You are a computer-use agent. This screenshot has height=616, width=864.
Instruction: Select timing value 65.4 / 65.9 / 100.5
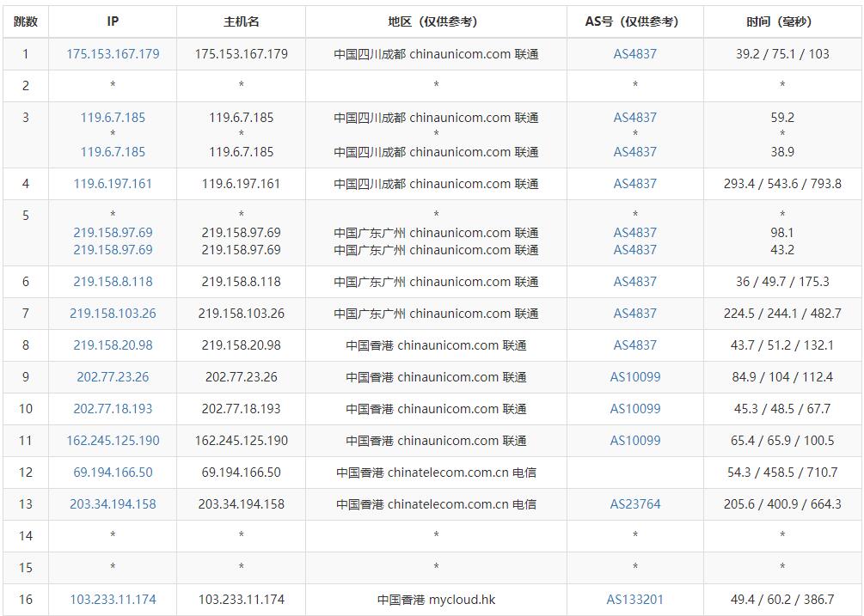pos(782,441)
